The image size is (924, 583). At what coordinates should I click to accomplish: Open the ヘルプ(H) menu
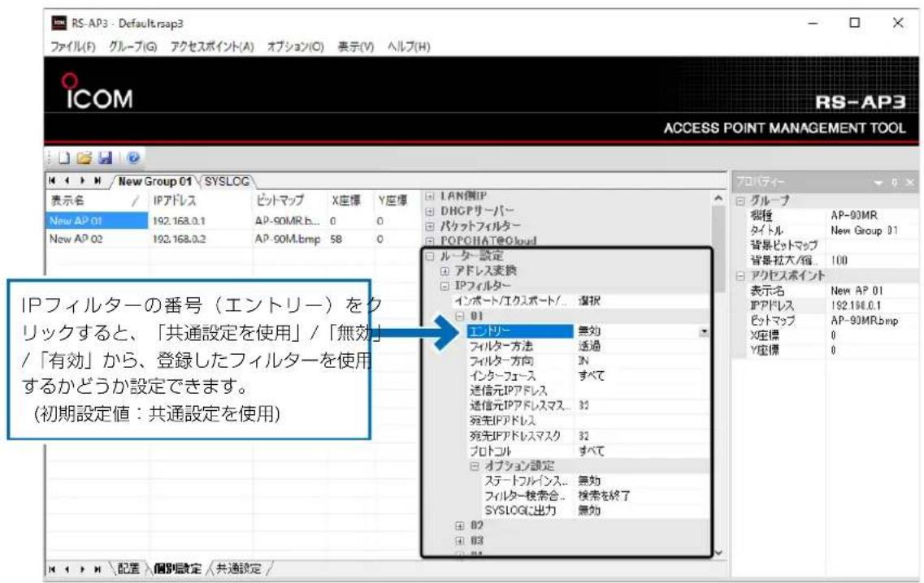pyautogui.click(x=409, y=46)
